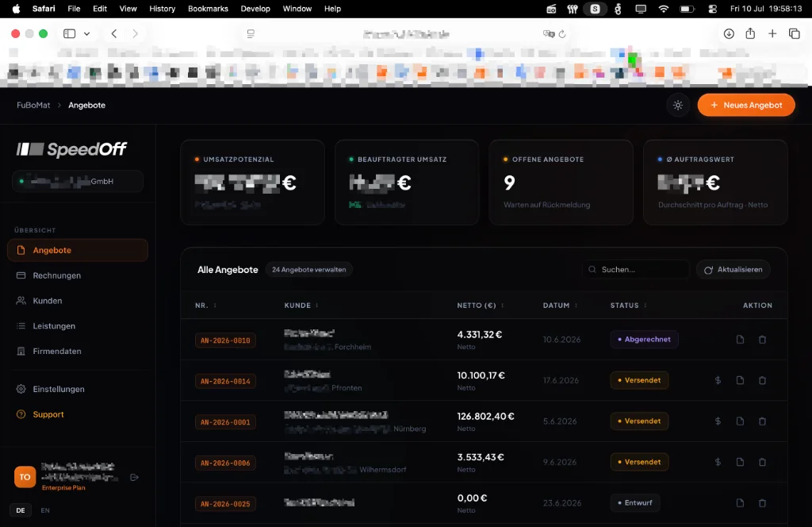This screenshot has width=812, height=527.
Task: Click offer number AN-2026-0001
Action: pyautogui.click(x=225, y=422)
